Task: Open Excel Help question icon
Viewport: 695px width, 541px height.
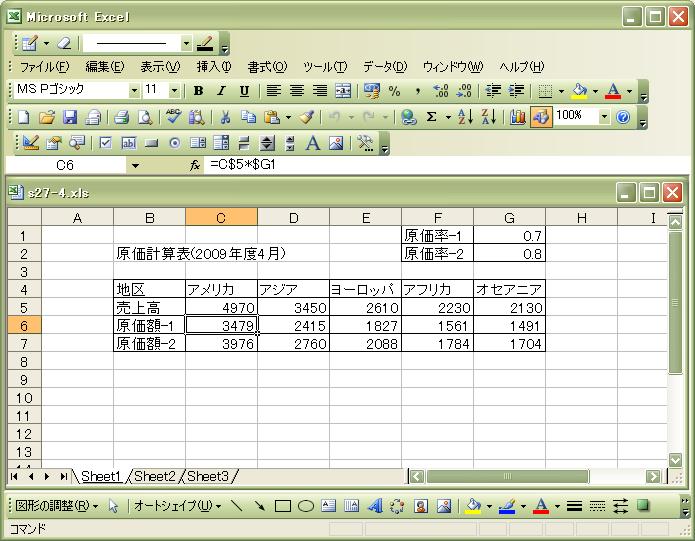Action: pos(623,117)
